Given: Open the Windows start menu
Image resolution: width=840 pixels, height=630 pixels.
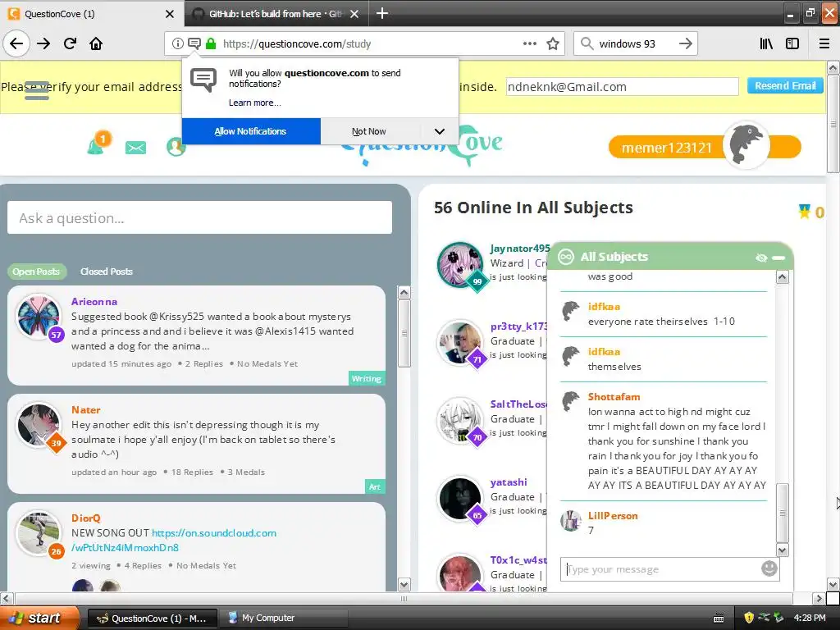Looking at the screenshot, I should [39, 618].
